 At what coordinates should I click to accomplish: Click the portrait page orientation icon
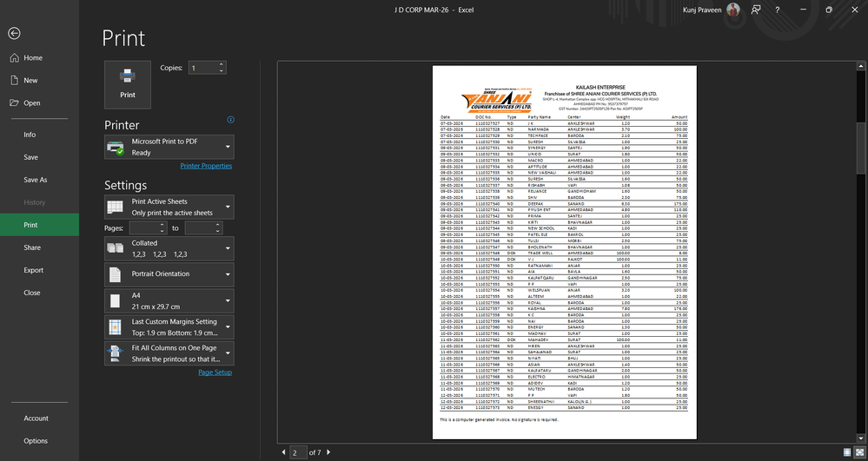tap(115, 274)
